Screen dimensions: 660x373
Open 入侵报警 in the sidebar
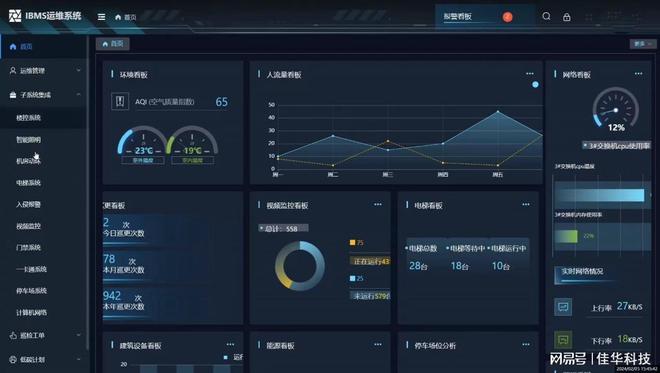coord(29,205)
